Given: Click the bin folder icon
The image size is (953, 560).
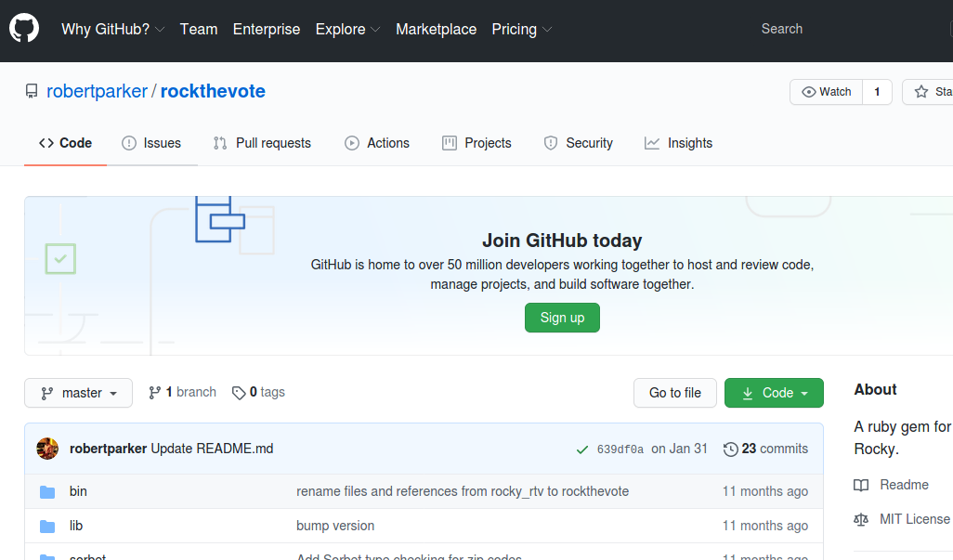Looking at the screenshot, I should (x=47, y=492).
